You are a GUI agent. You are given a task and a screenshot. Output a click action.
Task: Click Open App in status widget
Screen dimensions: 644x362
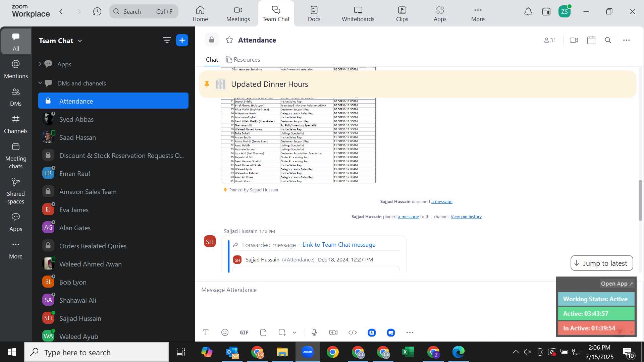tap(616, 284)
